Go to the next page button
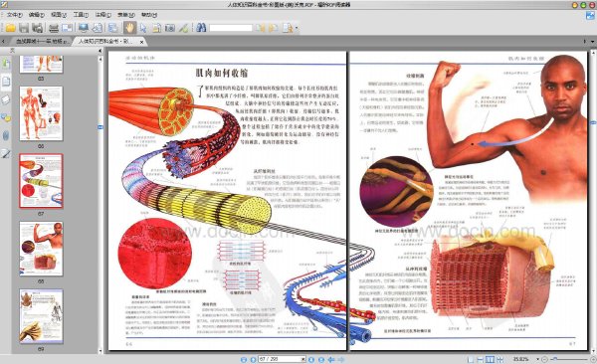Image resolution: width=597 pixels, height=364 pixels. coord(311,359)
